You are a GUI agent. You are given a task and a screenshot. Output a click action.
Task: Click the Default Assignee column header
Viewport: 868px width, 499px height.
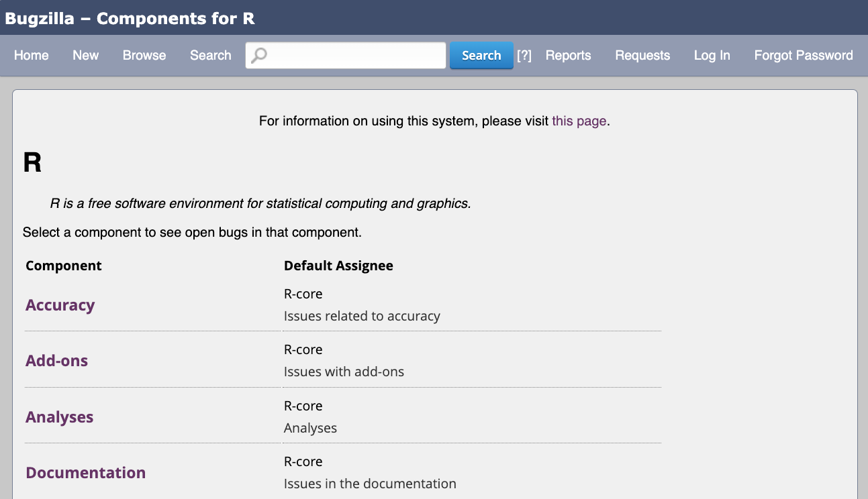pos(338,266)
